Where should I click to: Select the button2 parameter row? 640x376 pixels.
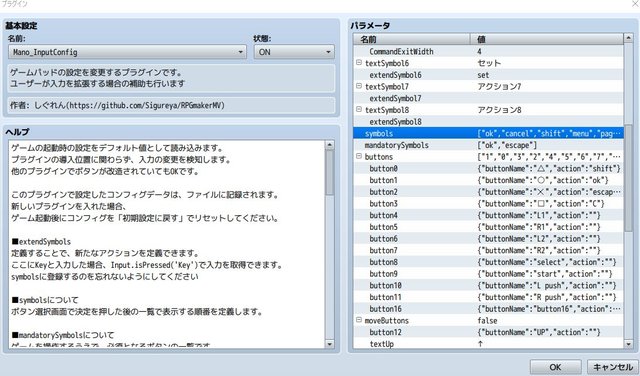click(489, 192)
